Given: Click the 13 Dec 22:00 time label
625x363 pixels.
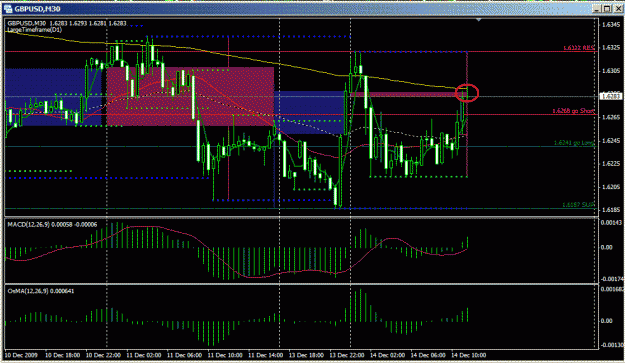Looking at the screenshot, I should tap(347, 355).
